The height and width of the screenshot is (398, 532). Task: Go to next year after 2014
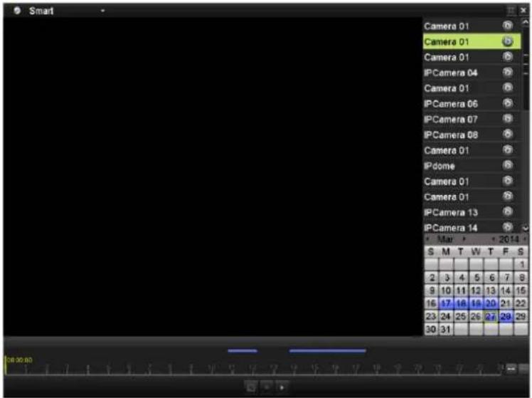point(525,239)
